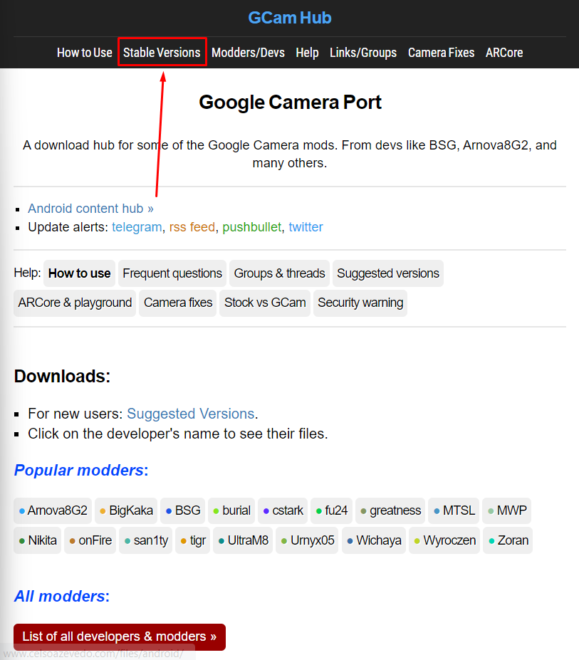Go to the Modders/Devs nav item
This screenshot has height=660, width=579.
(248, 53)
